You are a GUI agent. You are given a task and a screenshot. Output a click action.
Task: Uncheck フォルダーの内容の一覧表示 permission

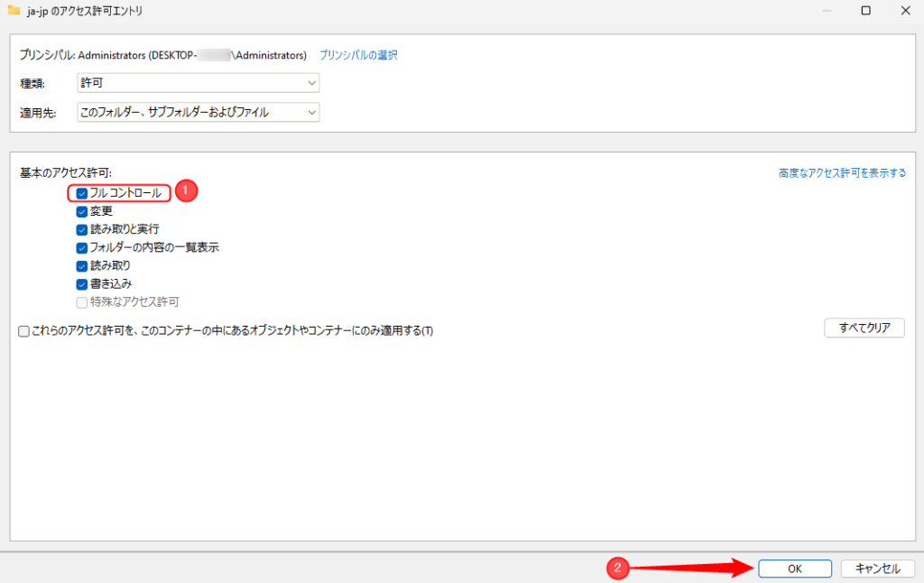click(x=79, y=246)
